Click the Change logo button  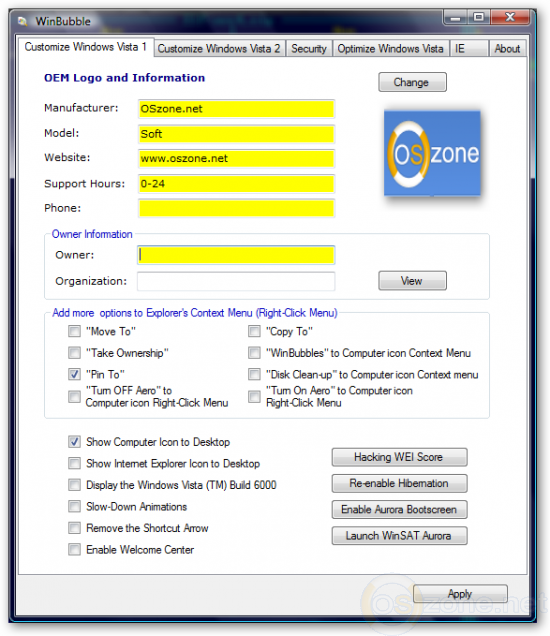pyautogui.click(x=412, y=82)
